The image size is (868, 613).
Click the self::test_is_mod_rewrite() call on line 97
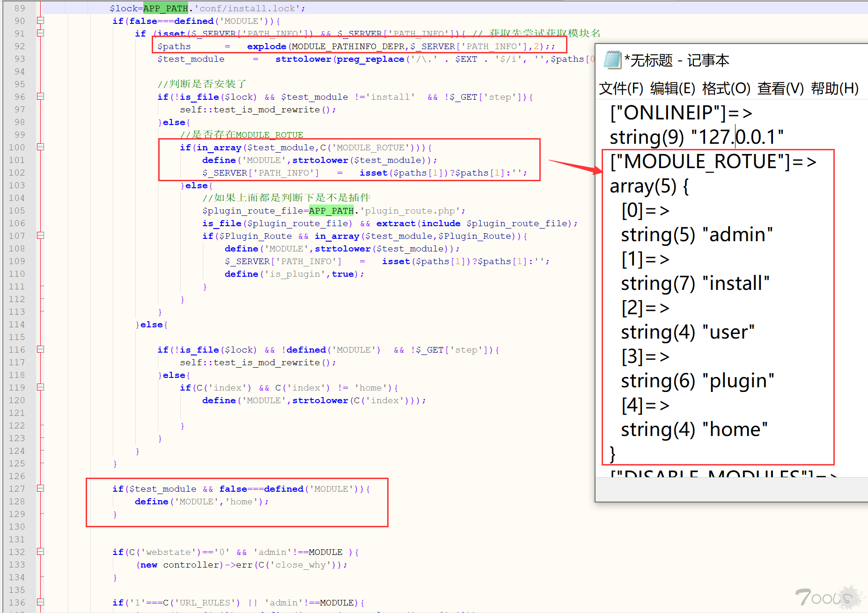tap(258, 110)
